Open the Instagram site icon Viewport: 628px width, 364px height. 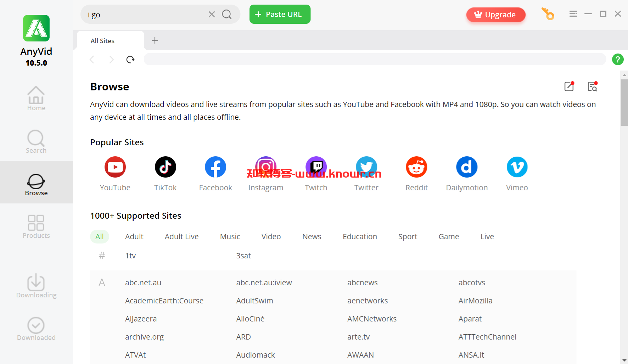[266, 167]
